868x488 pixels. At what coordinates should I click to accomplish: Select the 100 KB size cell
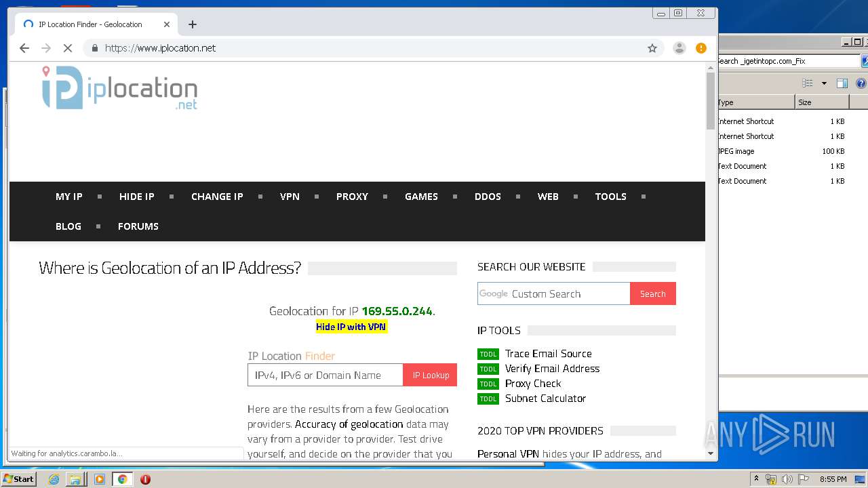[x=833, y=151]
